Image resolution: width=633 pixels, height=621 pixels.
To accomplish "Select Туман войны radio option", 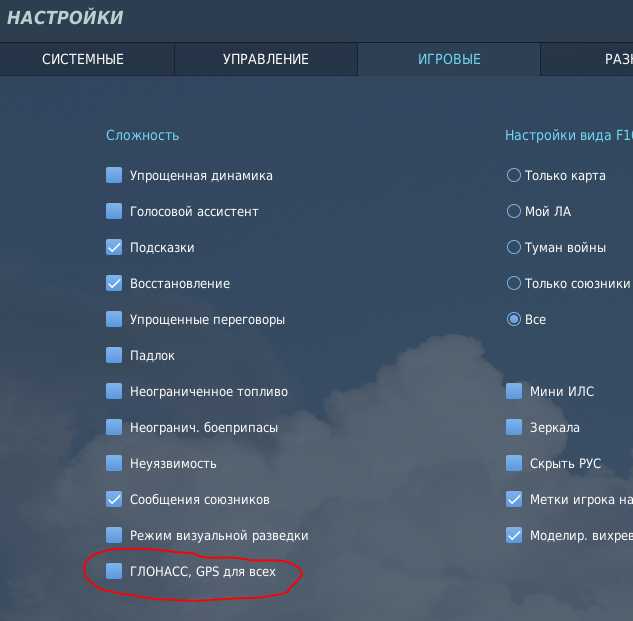I will point(514,247).
